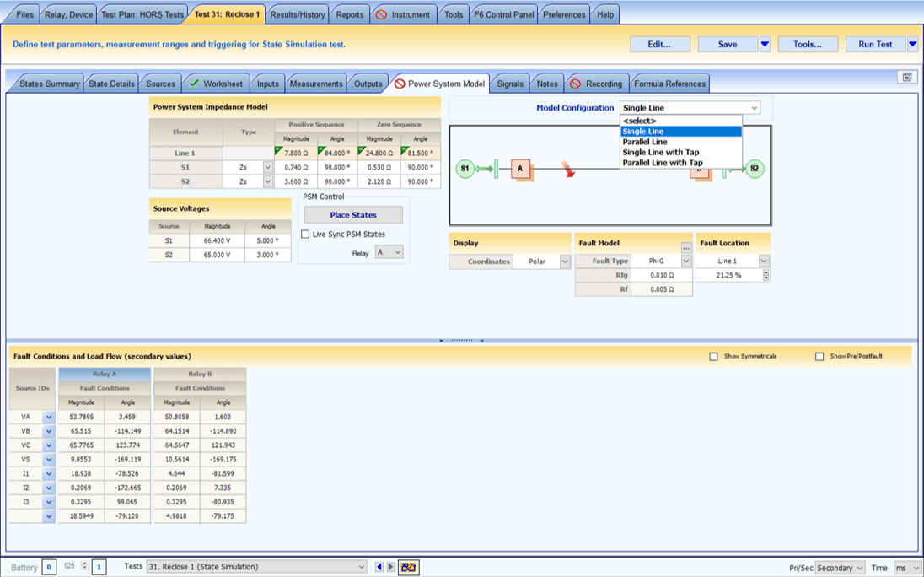
Task: Open the Formula References tab
Action: coord(669,84)
